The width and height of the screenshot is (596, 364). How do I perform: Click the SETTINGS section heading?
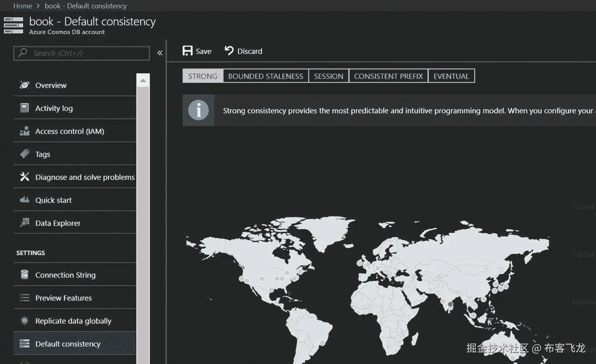[31, 253]
